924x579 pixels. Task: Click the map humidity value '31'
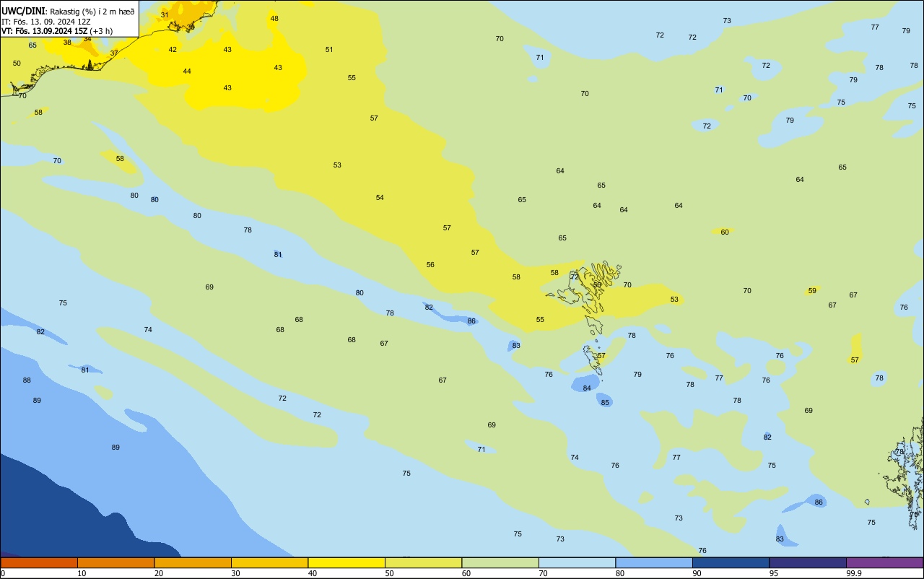pos(165,14)
